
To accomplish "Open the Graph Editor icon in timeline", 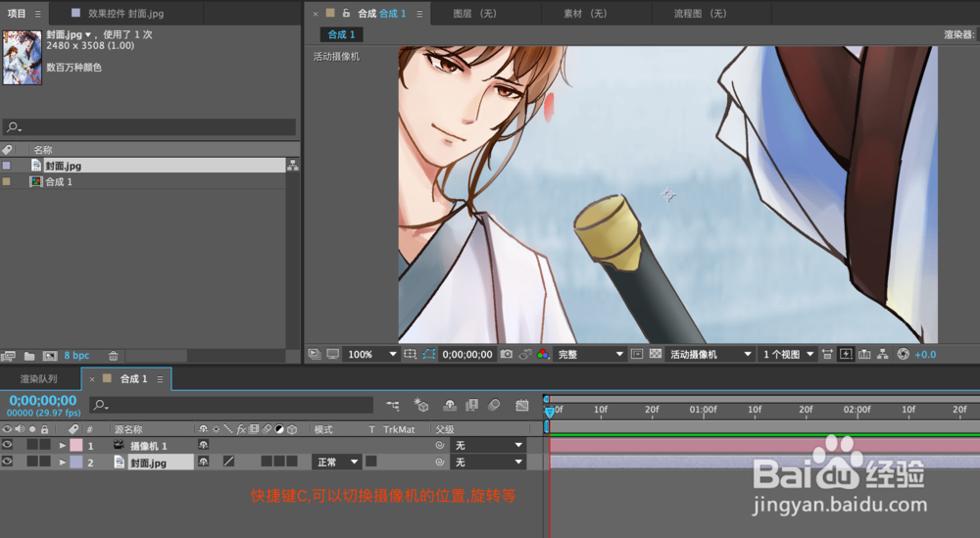I will point(522,406).
